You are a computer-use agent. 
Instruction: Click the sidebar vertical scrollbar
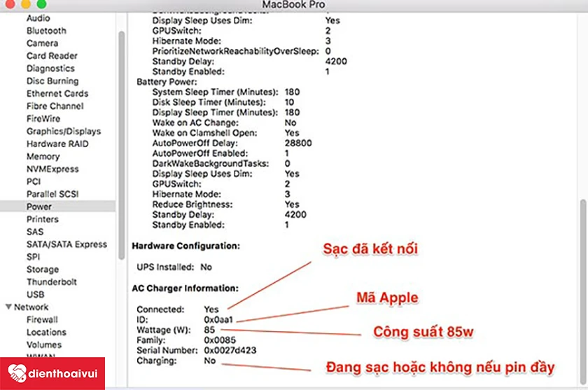121,145
